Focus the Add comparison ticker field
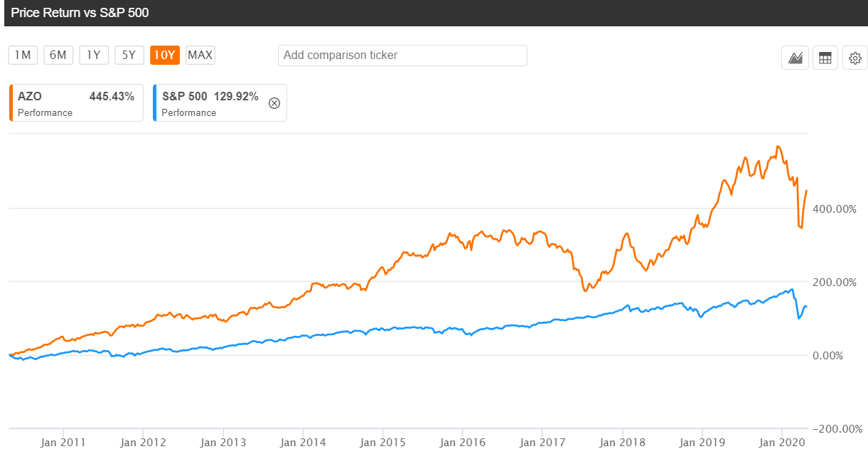This screenshot has height=454, width=868. point(402,56)
